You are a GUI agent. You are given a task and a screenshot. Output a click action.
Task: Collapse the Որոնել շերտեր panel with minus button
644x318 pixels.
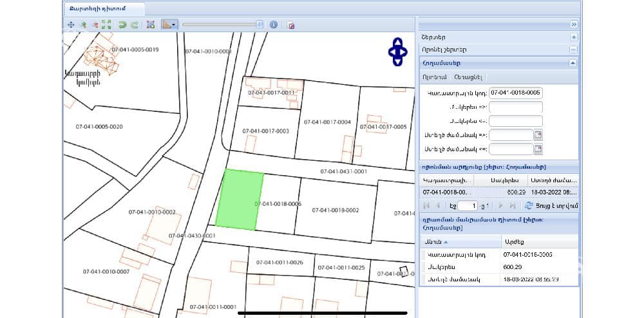tap(574, 50)
